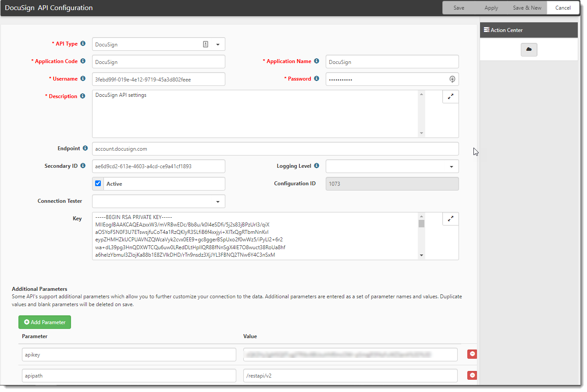Click the Key field scrollbar down arrow
This screenshot has width=587, height=392.
[421, 255]
